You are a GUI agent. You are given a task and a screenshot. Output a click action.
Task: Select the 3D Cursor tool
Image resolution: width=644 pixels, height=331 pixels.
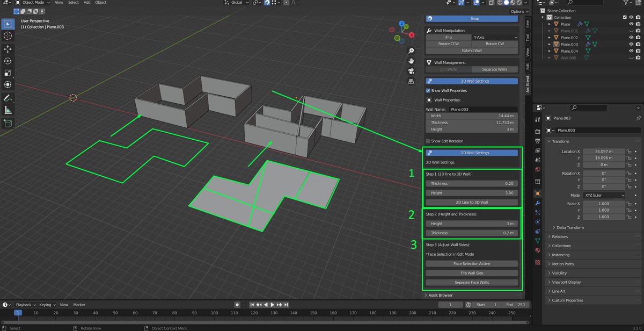coord(8,36)
